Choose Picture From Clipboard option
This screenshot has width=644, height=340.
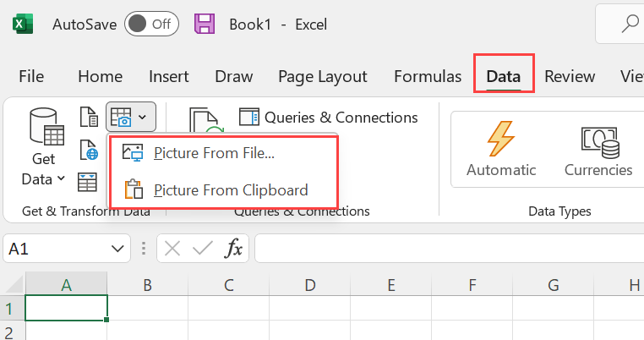(x=230, y=189)
